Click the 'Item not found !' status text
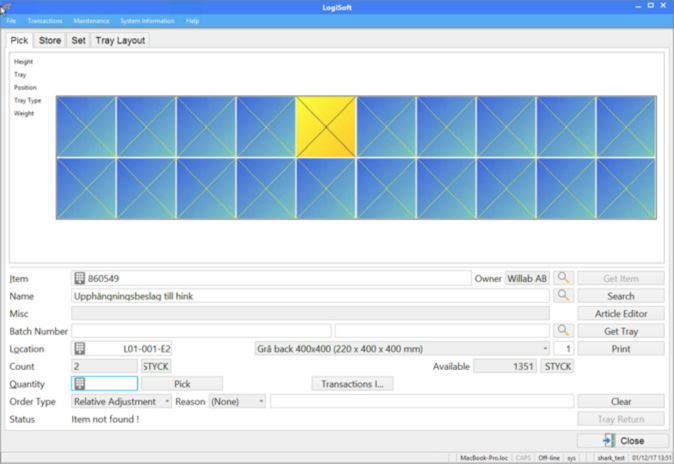674x464 pixels. pos(105,419)
